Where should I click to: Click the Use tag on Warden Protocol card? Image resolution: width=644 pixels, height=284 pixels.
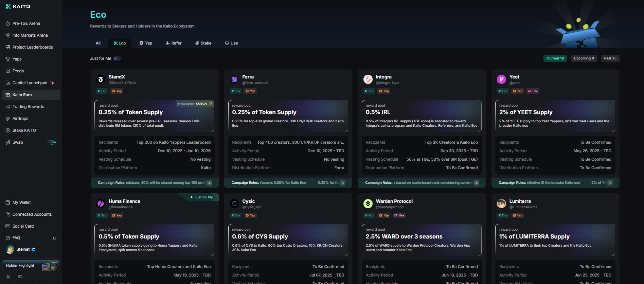399,215
